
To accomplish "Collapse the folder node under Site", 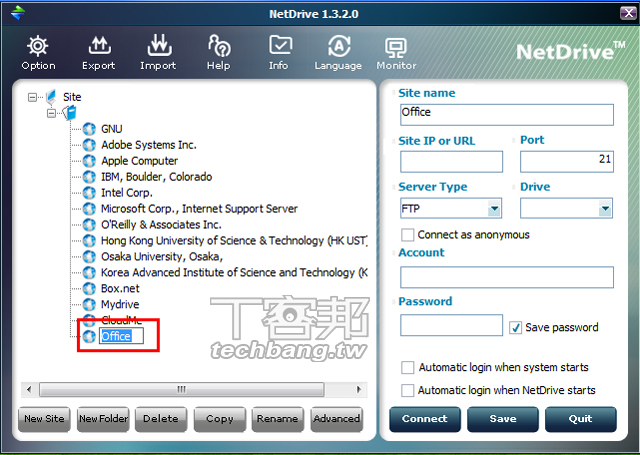I will [51, 113].
